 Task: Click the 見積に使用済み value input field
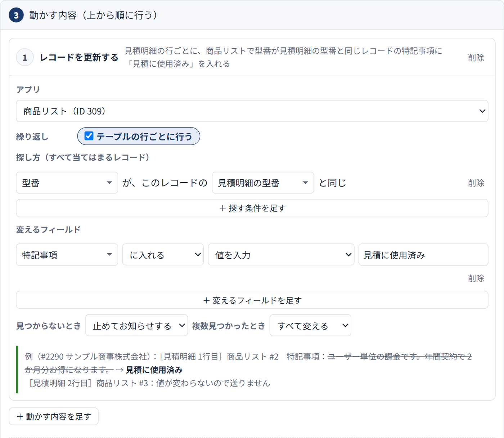pos(423,255)
